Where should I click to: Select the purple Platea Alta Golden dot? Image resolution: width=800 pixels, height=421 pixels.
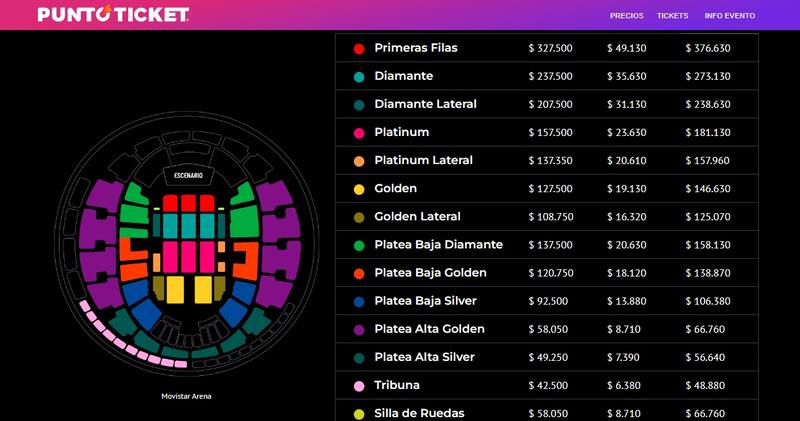pos(359,329)
